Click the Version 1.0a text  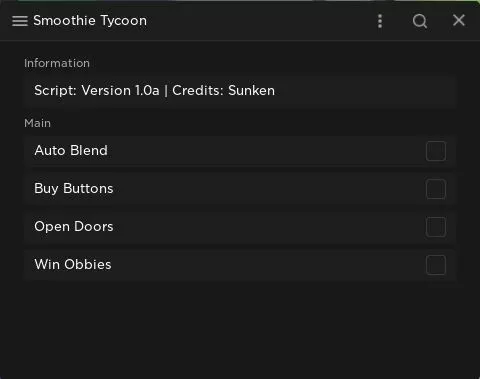tap(120, 91)
